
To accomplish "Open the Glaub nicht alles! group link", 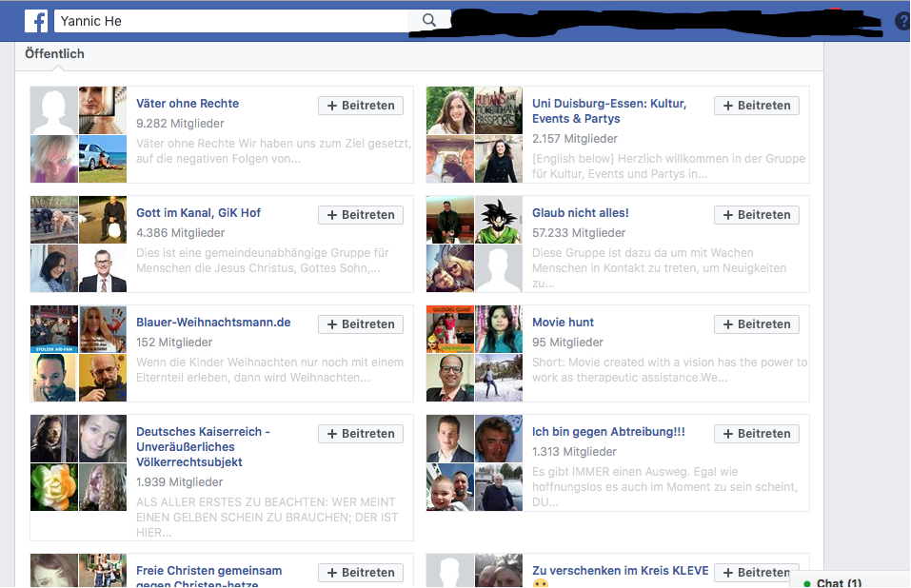I will click(581, 213).
